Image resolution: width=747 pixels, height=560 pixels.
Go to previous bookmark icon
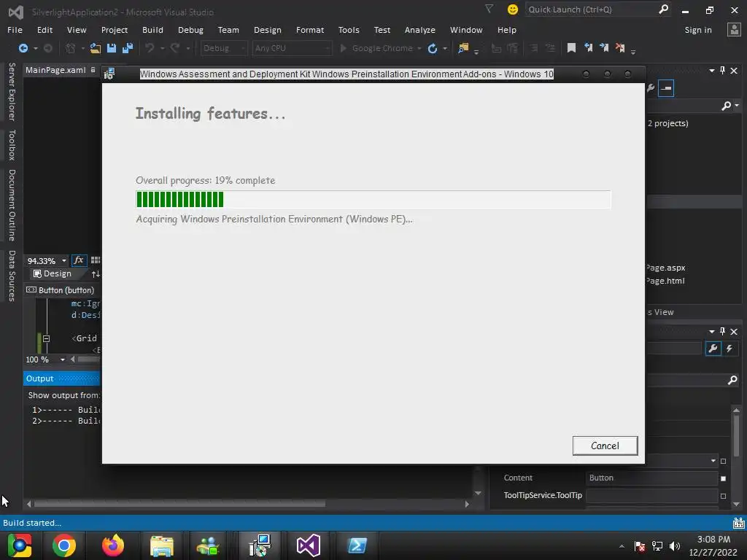pos(589,47)
